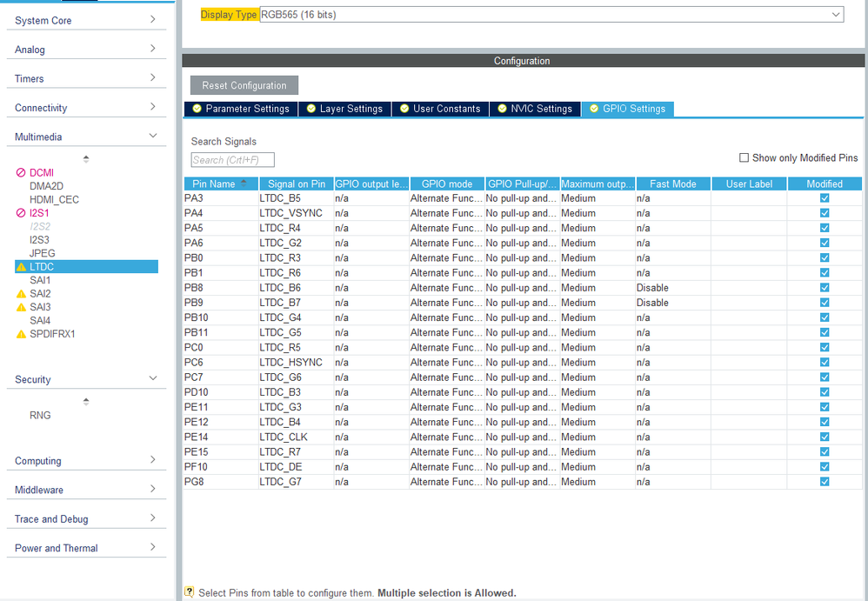Click the Reset Configuration button
Image resolution: width=868 pixels, height=601 pixels.
coord(244,85)
